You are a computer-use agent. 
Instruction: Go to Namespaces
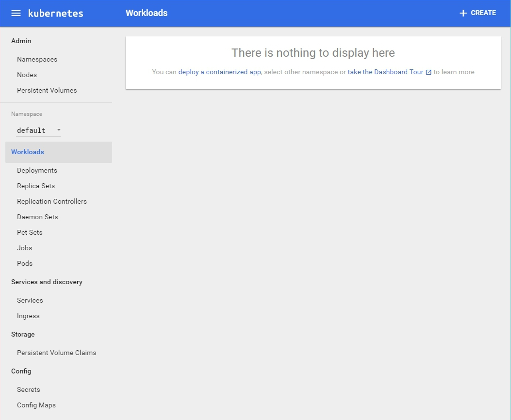(37, 59)
